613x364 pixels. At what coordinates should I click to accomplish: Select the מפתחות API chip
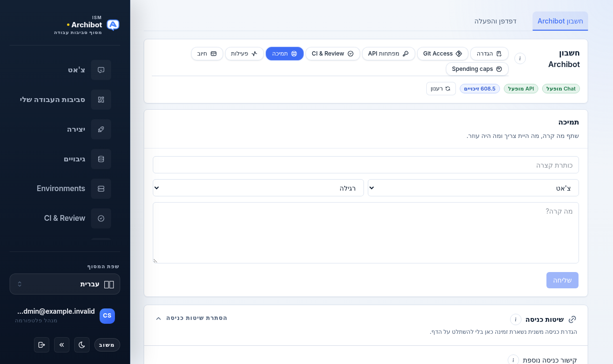point(388,54)
